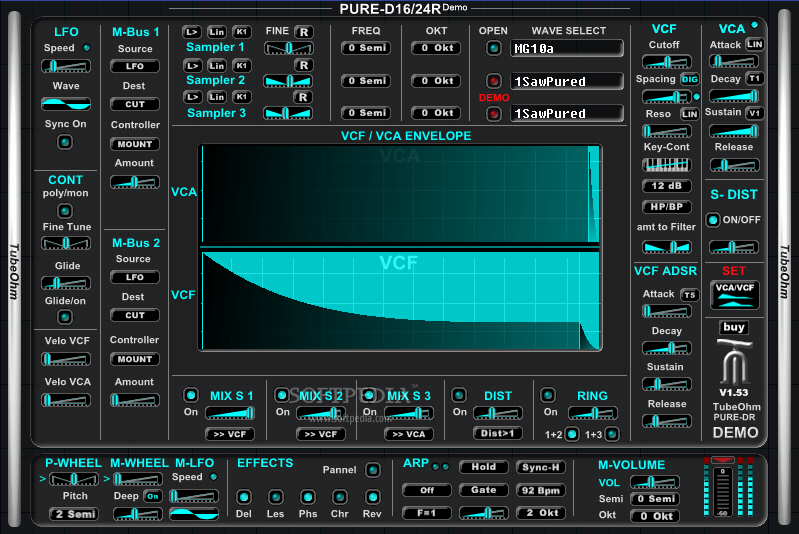Enable the Del delay effect LED
This screenshot has width=799, height=534.
[x=244, y=497]
